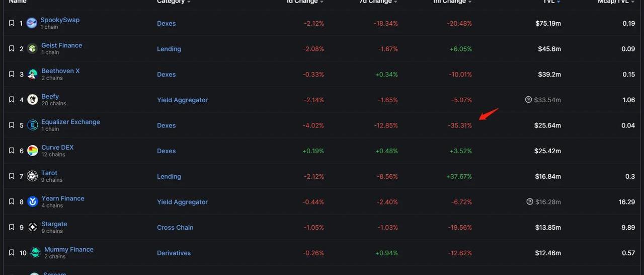
Task: Sort using the TVL column arrow
Action: [558, 2]
